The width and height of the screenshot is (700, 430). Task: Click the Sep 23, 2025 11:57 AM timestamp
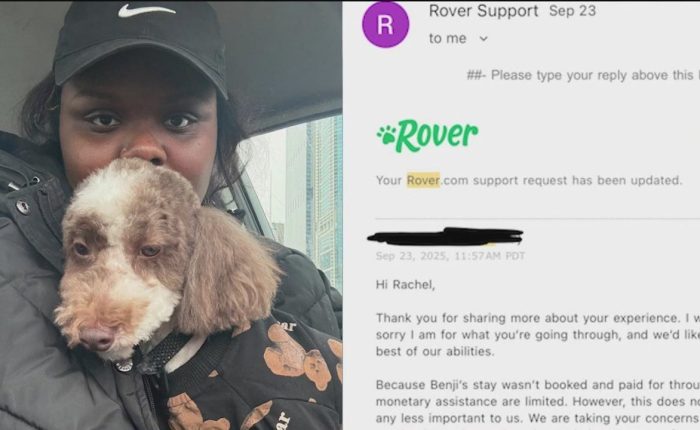(x=450, y=256)
